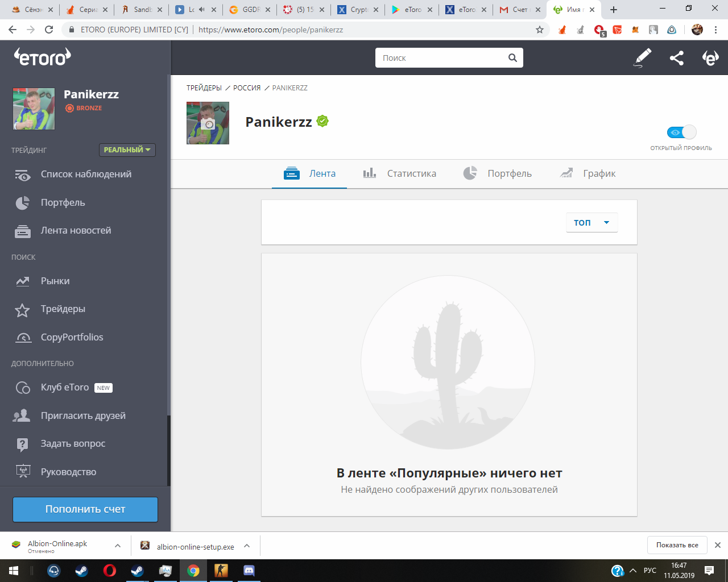
Task: Switch to the Лента tab
Action: tap(309, 174)
